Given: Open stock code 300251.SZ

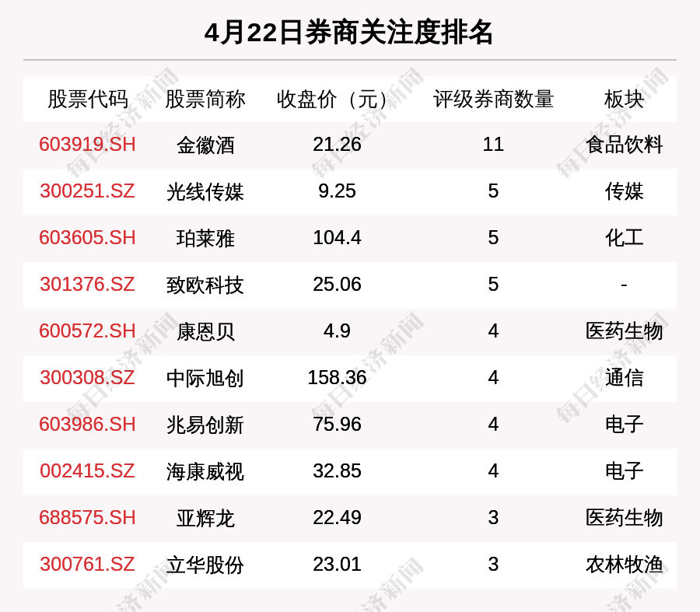Looking at the screenshot, I should pyautogui.click(x=87, y=191).
